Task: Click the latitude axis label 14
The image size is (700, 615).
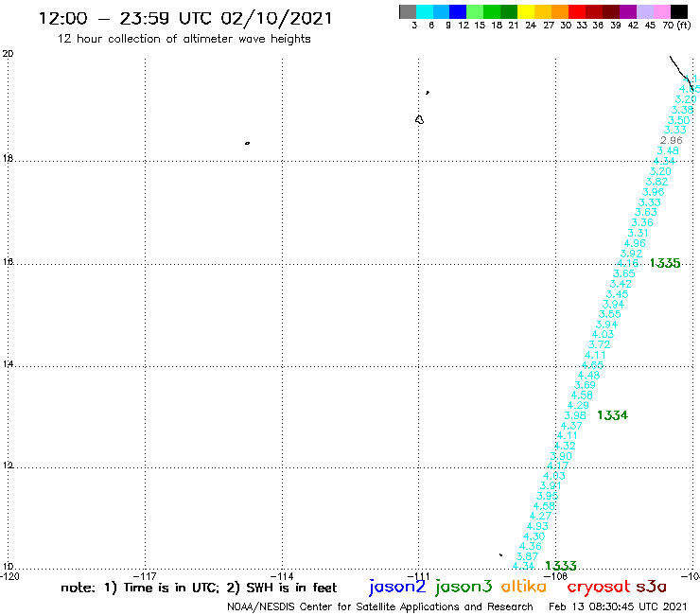Action: pos(8,364)
